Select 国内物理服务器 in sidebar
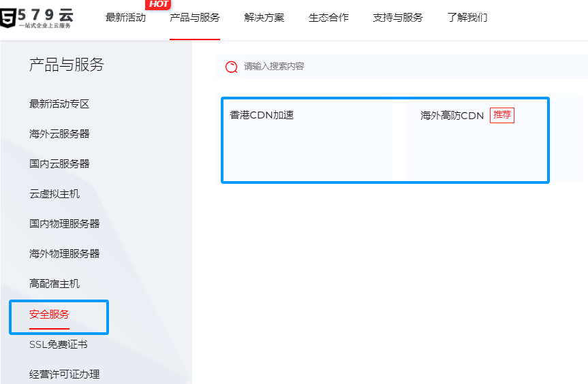This screenshot has height=384, width=588. click(x=64, y=224)
